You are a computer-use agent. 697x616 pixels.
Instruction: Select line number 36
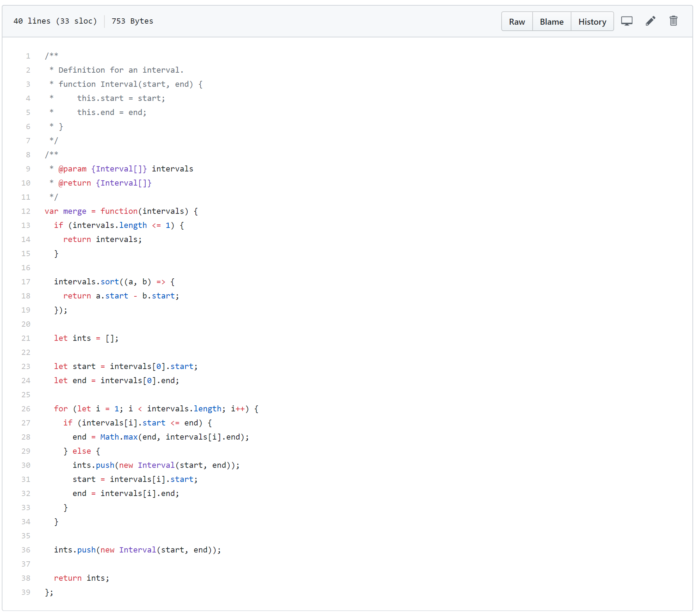pyautogui.click(x=26, y=550)
